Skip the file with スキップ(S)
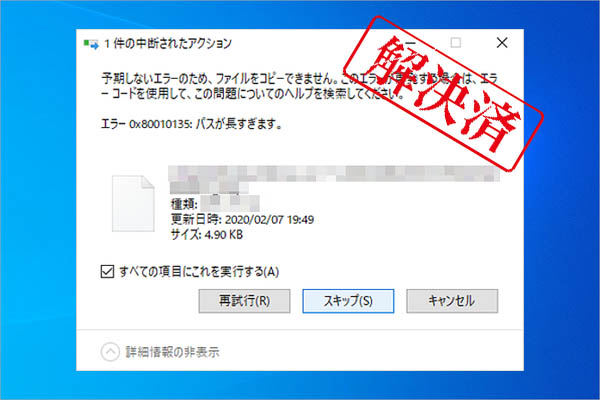Image resolution: width=600 pixels, height=400 pixels. [x=348, y=301]
